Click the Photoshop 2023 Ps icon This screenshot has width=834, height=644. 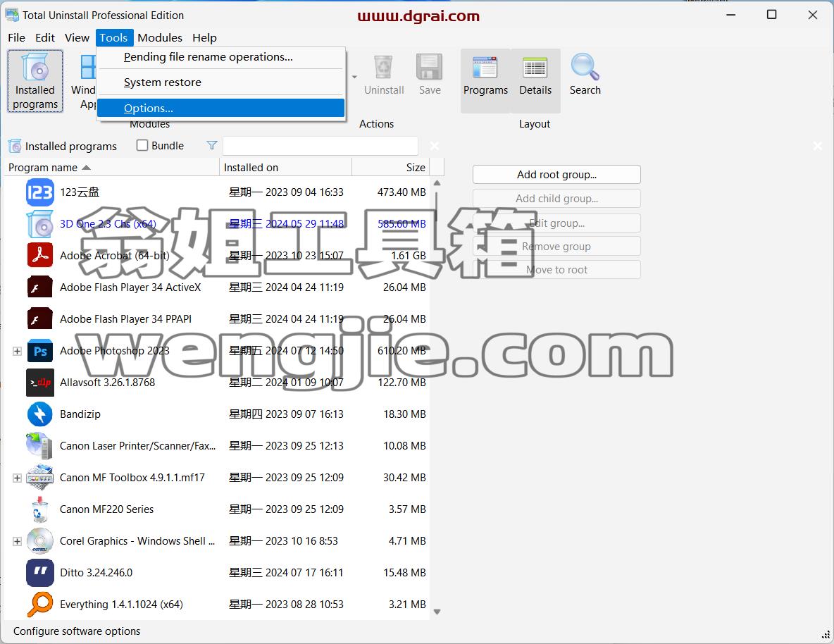(x=40, y=351)
